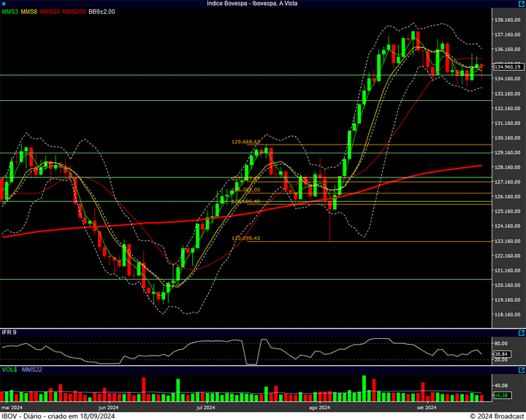This screenshot has height=420, width=526.
Task: Select the 123.095,43 Fibonacci level label
Action: point(246,238)
